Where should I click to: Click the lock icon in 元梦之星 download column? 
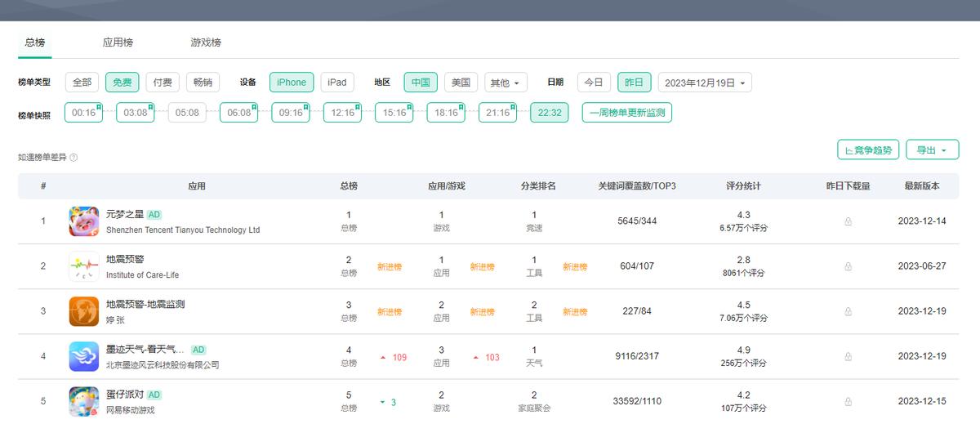click(848, 221)
